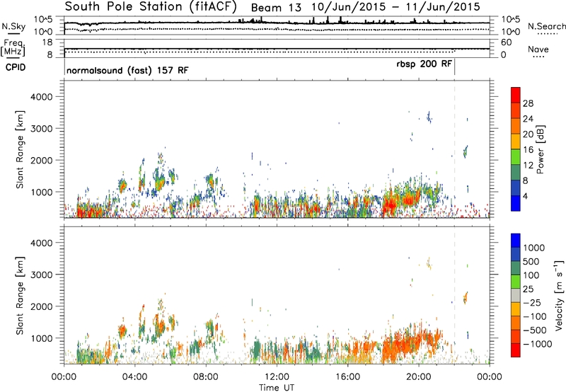
Task: Click the '1000' tick on Velocity scale
Action: tap(534, 248)
